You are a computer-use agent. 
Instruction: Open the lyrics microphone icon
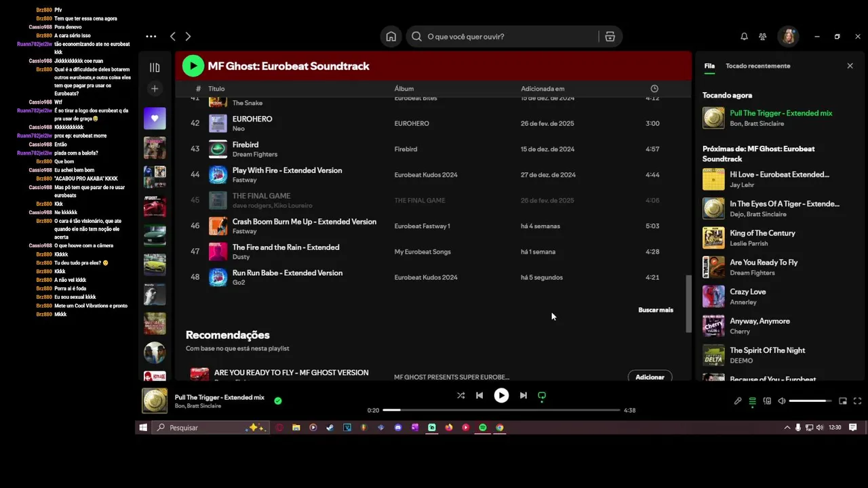[x=738, y=401]
